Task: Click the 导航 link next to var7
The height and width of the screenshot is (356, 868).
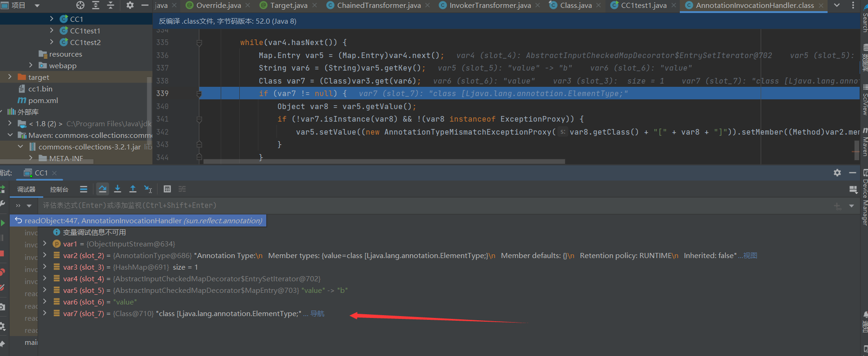Action: [x=317, y=314]
